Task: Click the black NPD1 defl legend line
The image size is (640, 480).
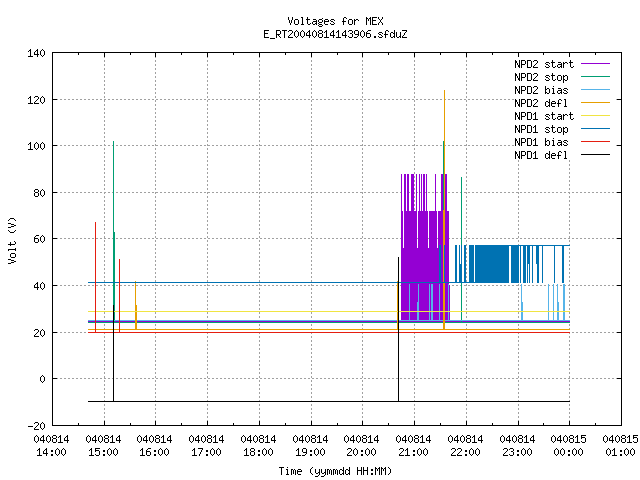Action: [x=596, y=155]
